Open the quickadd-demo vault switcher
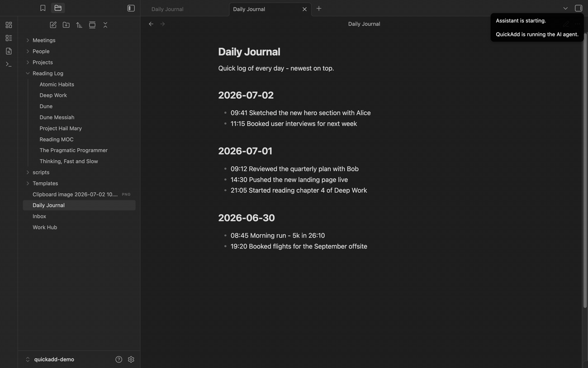Image resolution: width=588 pixels, height=368 pixels. [50, 359]
